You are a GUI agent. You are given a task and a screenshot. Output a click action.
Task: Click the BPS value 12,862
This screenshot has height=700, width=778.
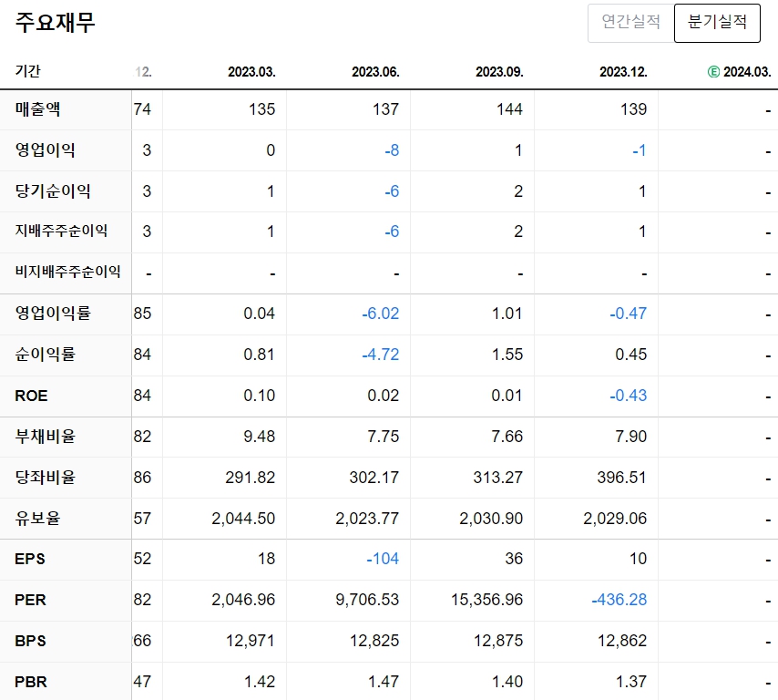pyautogui.click(x=622, y=641)
